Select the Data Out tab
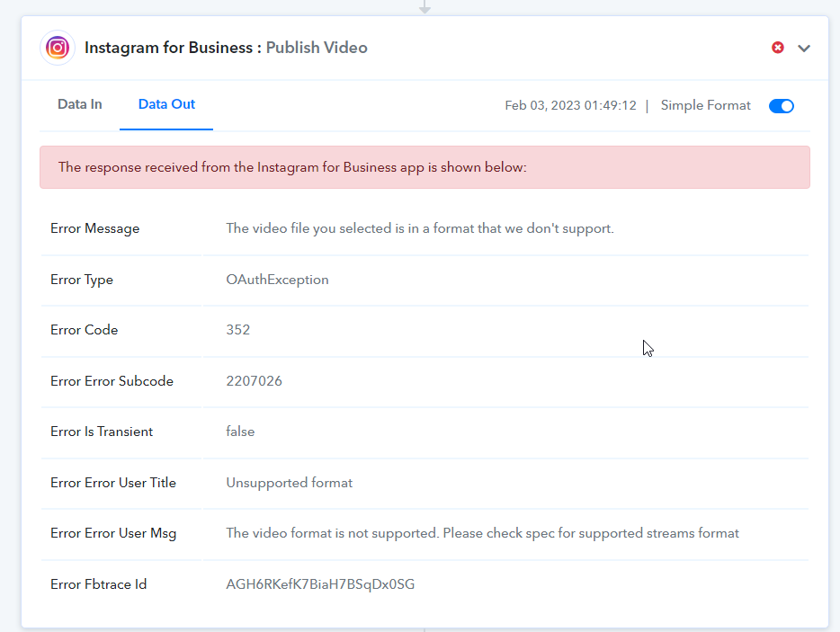 (166, 104)
